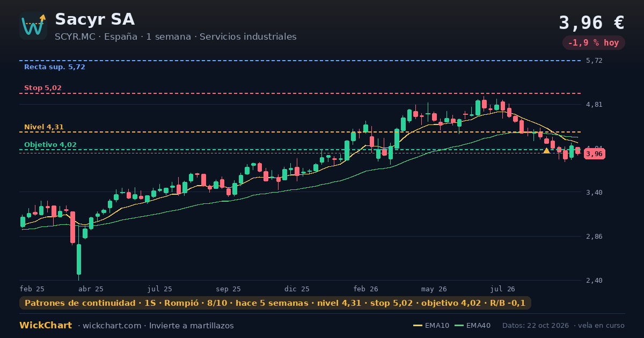This screenshot has width=644, height=338.
Task: Click the "Datos: 22 oct 2026" footer note
Action: [x=536, y=326]
